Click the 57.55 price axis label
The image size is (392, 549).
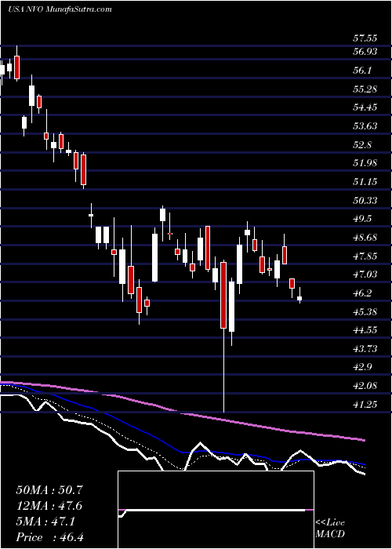[x=365, y=38]
